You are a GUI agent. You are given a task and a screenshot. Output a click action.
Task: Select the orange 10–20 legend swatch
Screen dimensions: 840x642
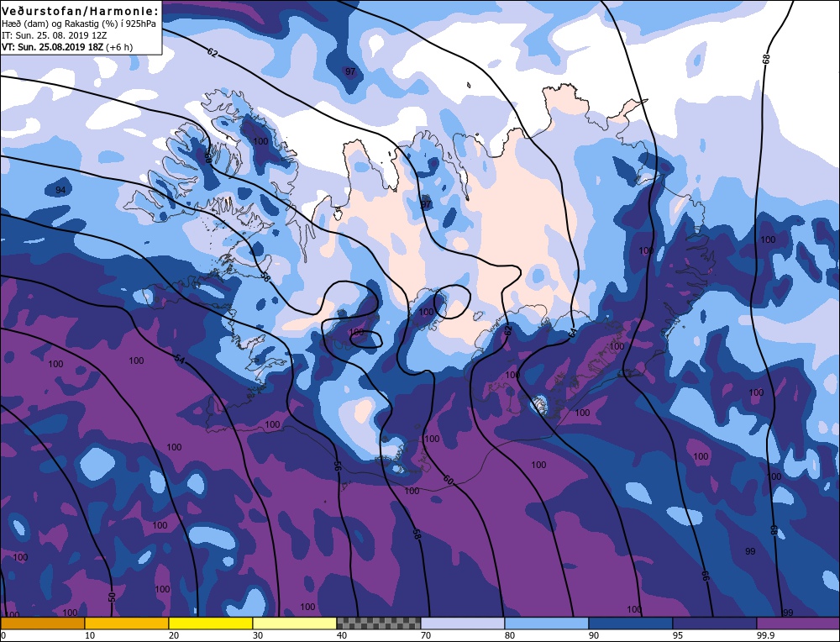point(127,623)
